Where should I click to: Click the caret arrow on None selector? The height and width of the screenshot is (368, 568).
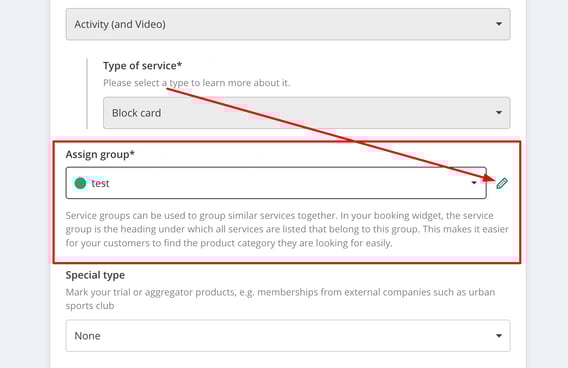[x=499, y=336]
